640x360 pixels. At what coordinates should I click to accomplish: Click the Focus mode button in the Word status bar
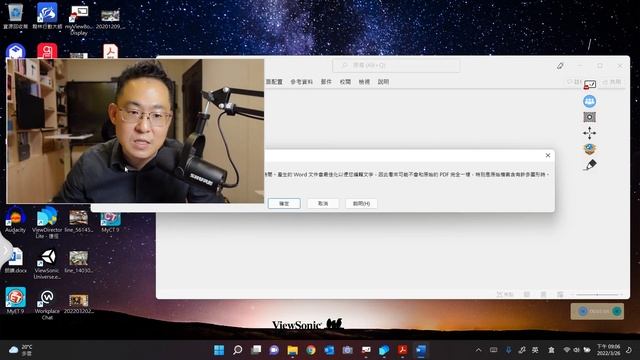(504, 294)
